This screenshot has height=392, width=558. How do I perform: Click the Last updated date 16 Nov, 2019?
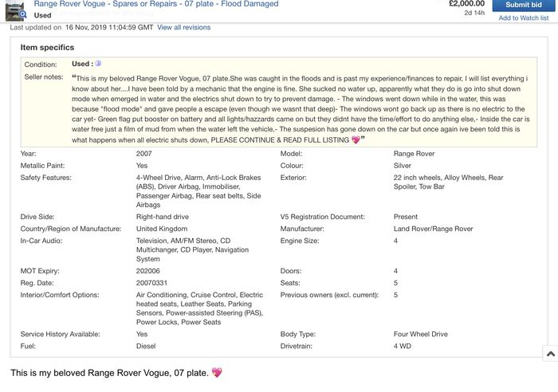tap(86, 27)
